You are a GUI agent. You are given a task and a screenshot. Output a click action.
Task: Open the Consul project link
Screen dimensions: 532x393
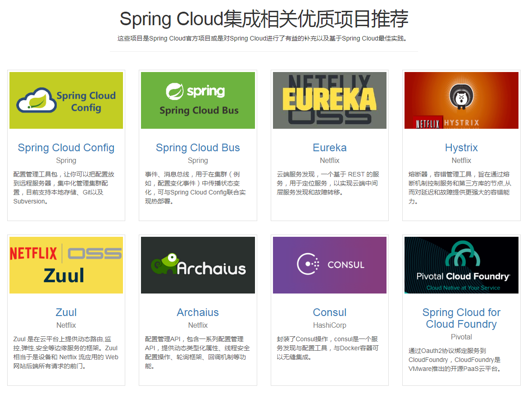pyautogui.click(x=329, y=312)
